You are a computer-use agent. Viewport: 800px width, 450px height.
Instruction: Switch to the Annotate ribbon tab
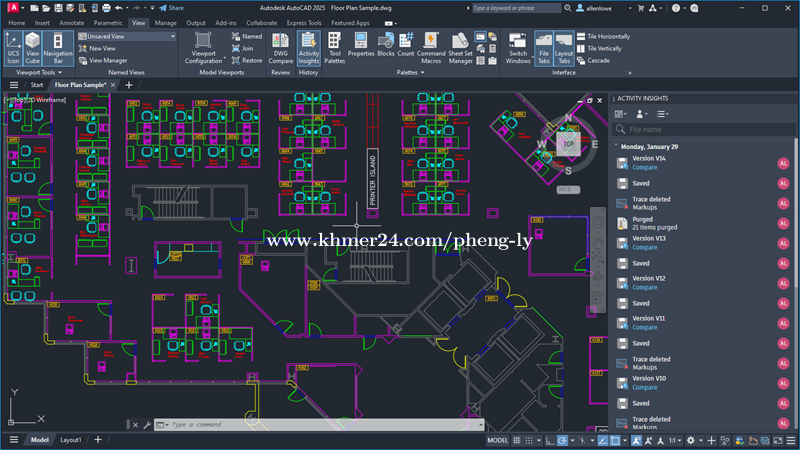(71, 23)
